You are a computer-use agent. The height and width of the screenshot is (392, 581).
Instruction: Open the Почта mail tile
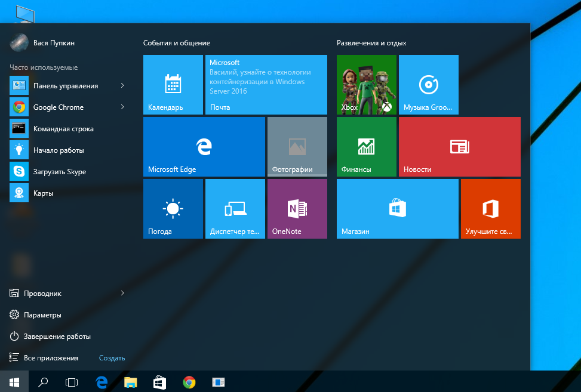tap(266, 85)
